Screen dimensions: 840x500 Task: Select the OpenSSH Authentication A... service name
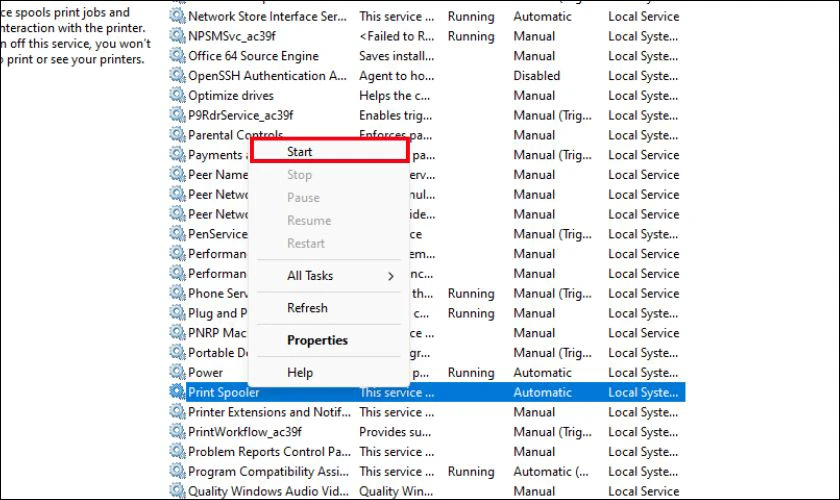(267, 76)
